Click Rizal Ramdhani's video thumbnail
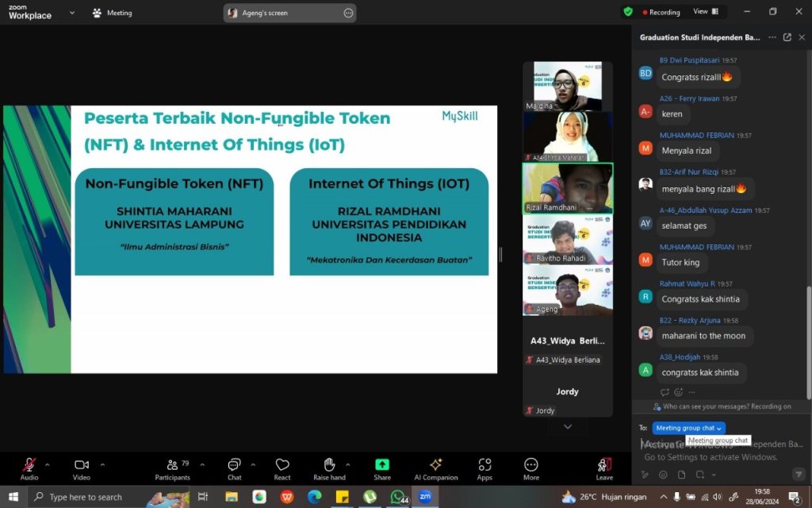 click(x=567, y=188)
